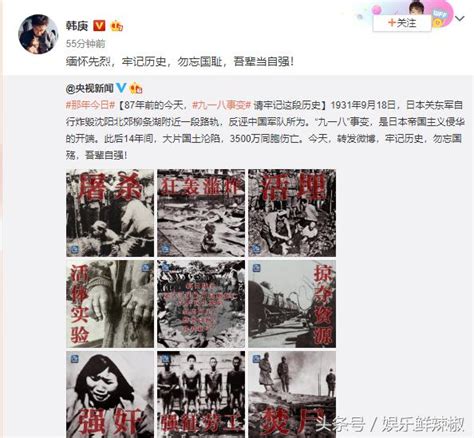Click the small avatar decoration above follow button
474x438 pixels.
(416, 7)
